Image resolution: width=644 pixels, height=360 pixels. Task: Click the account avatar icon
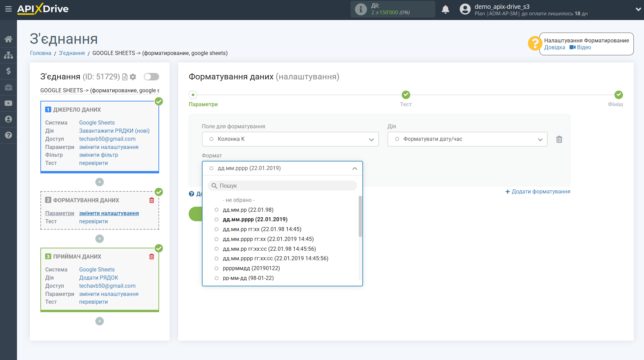(465, 9)
